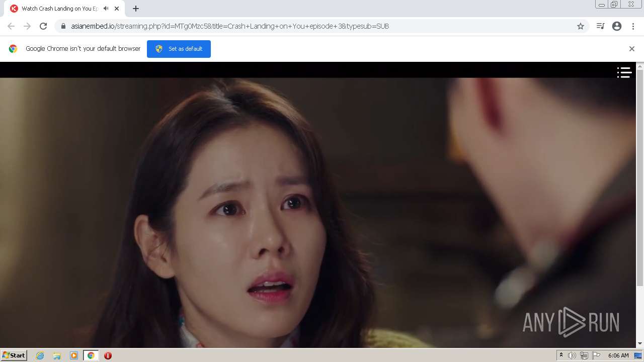Click the page scrollbar up arrow
Image resolution: width=644 pixels, height=362 pixels.
coord(640,66)
